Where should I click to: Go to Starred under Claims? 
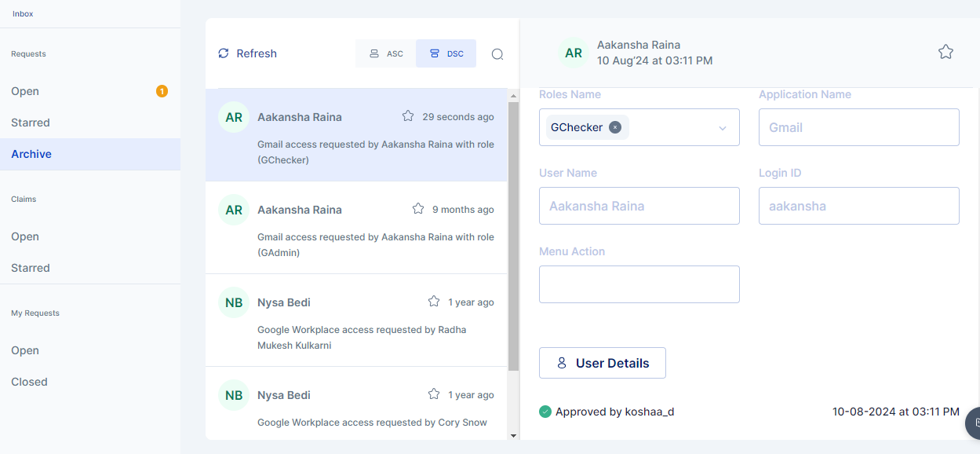(x=31, y=268)
